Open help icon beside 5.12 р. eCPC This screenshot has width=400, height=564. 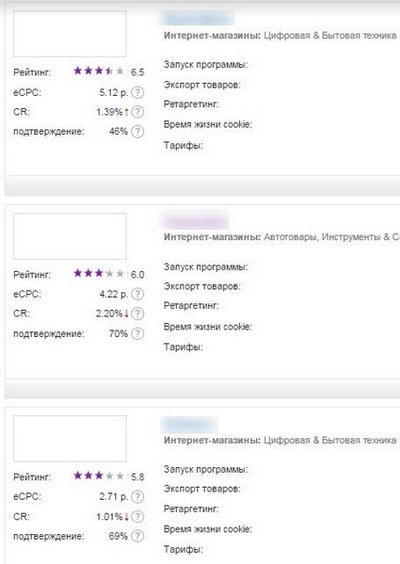pos(137,92)
